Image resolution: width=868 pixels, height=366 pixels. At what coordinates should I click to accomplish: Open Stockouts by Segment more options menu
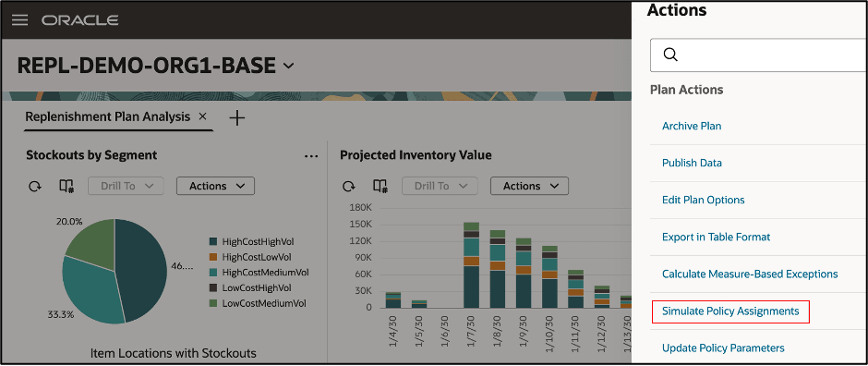[x=311, y=156]
